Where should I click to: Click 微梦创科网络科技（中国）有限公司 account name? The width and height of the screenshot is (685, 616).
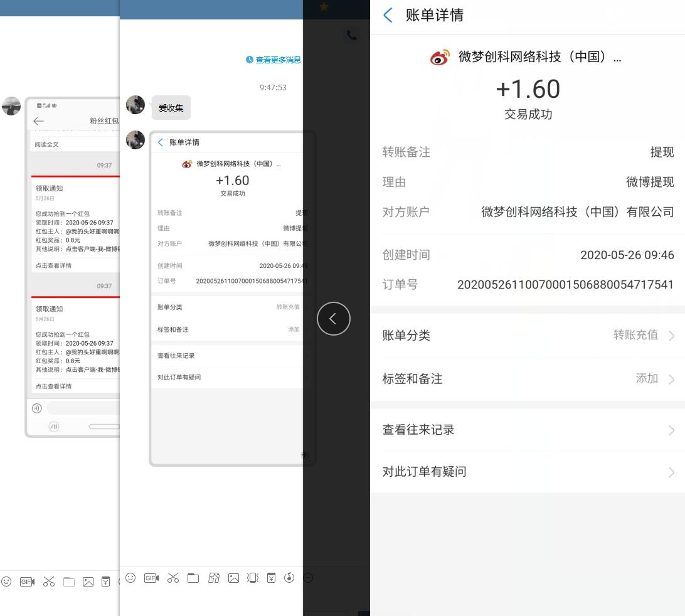578,212
